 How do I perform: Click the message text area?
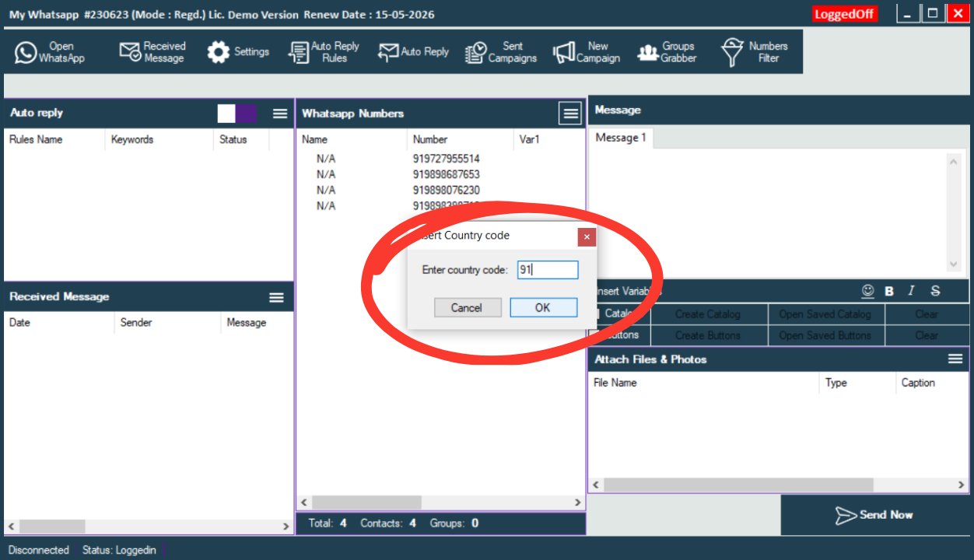tap(768, 212)
